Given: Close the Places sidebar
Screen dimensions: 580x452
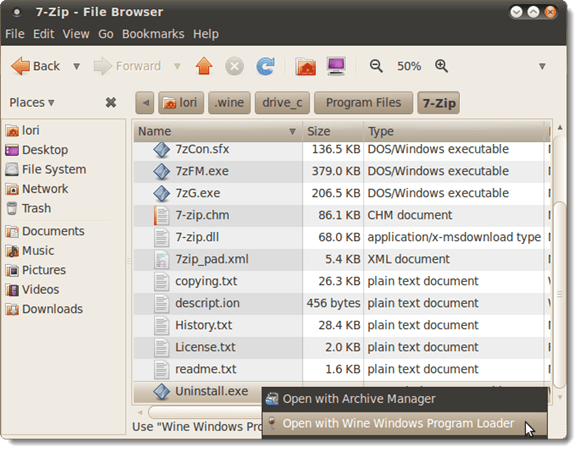Looking at the screenshot, I should (111, 102).
